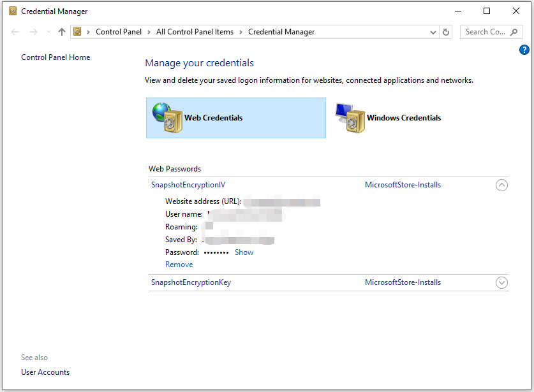
Task: Click the up navigation arrow
Action: pos(60,31)
